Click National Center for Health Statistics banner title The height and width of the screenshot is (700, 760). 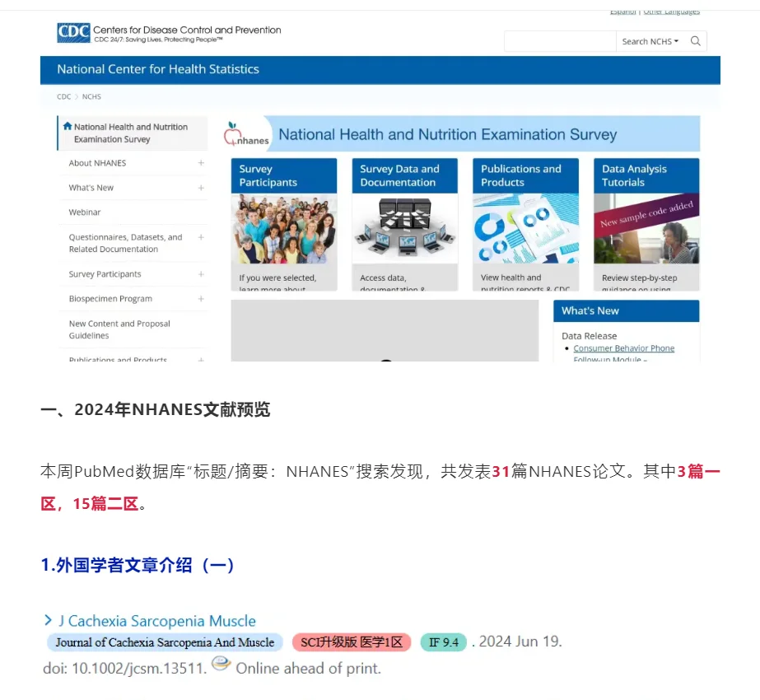point(158,69)
